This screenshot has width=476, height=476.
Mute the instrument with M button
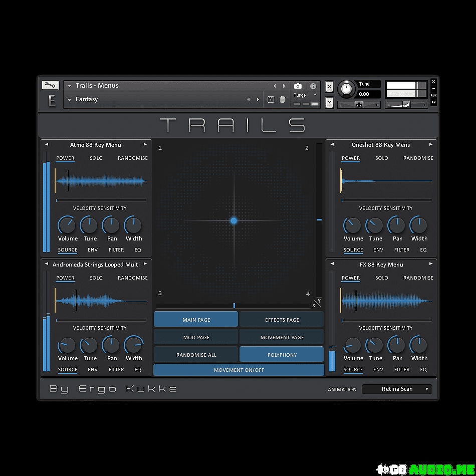click(x=329, y=103)
